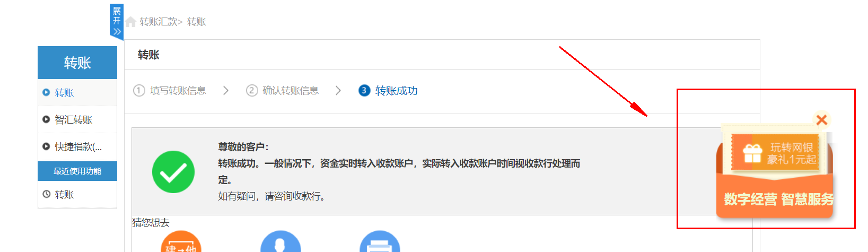Image resolution: width=868 pixels, height=252 pixels.
Task: Click the blue printer icon under 猜您想去
Action: pyautogui.click(x=380, y=242)
